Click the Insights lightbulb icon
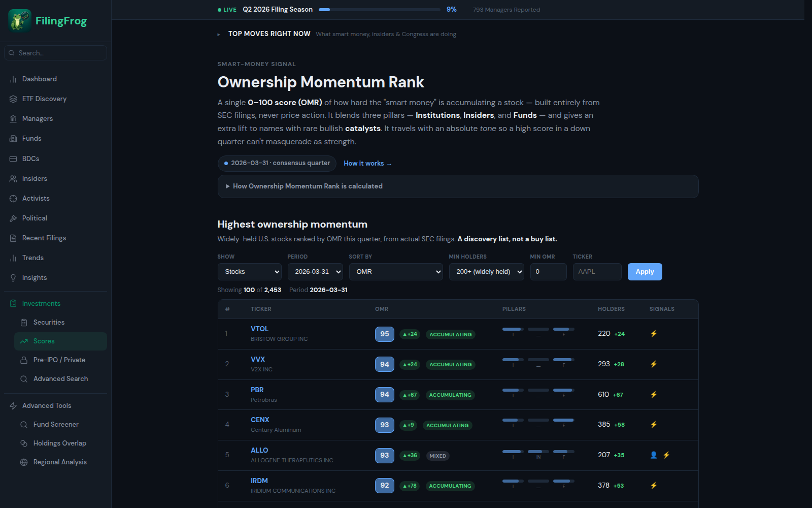The width and height of the screenshot is (812, 508). click(13, 278)
